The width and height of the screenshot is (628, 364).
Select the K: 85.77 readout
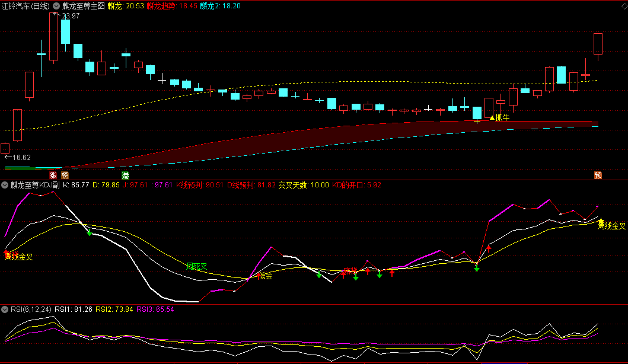tap(76, 185)
